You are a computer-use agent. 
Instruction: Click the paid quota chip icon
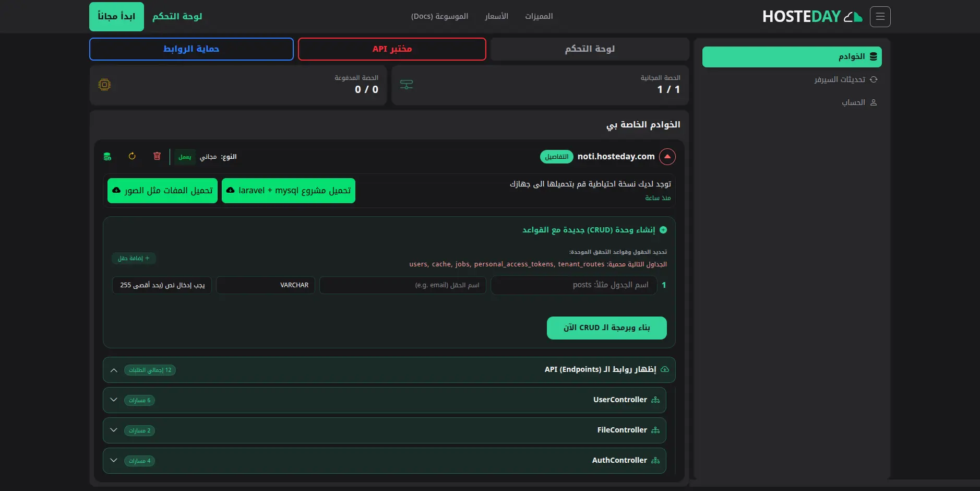[104, 85]
